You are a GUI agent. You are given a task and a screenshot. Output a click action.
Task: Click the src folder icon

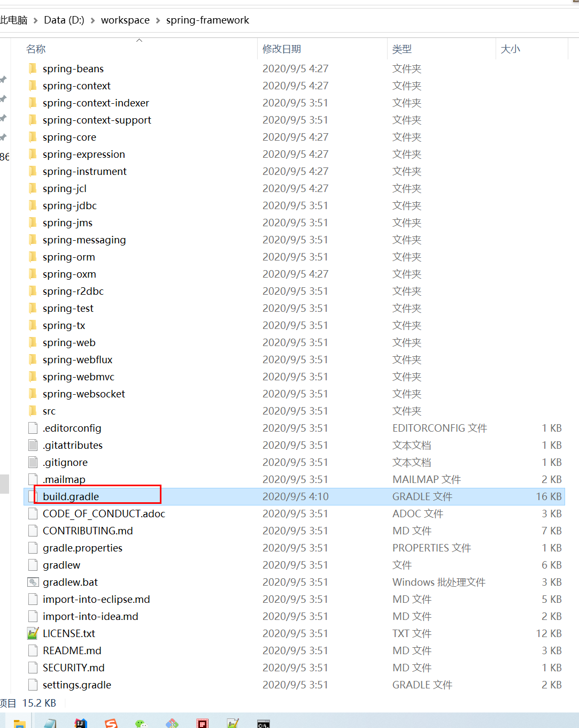pos(33,411)
